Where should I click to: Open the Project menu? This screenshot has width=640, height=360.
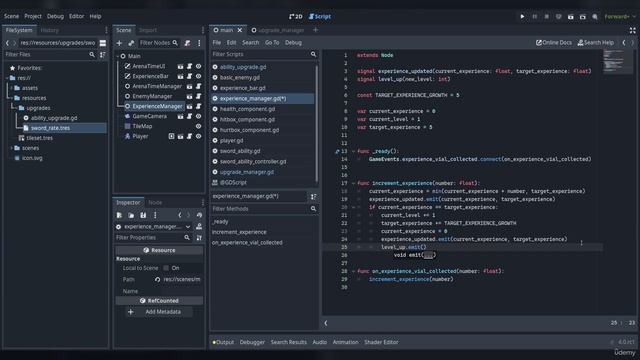(x=33, y=16)
